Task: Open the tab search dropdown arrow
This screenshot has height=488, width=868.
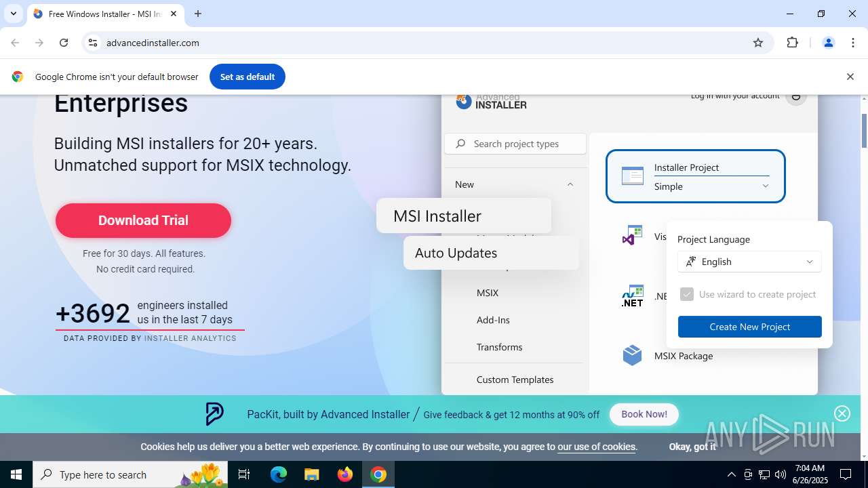Action: coord(13,14)
